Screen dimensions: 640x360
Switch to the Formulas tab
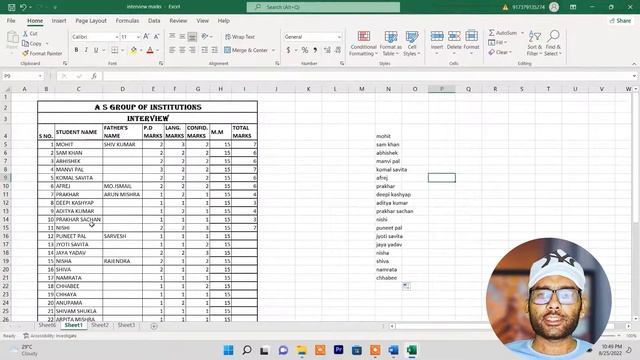click(x=127, y=20)
